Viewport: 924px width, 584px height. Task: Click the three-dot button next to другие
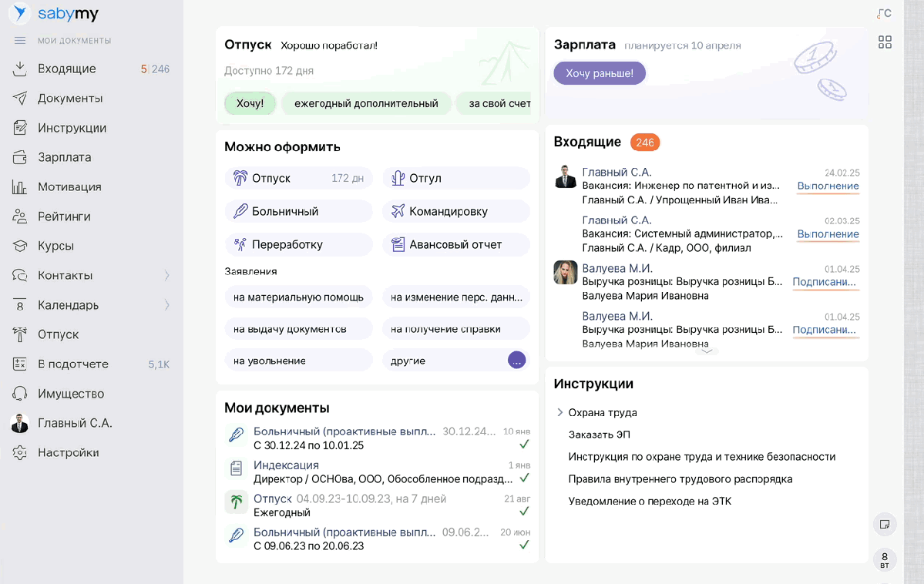[x=516, y=360]
